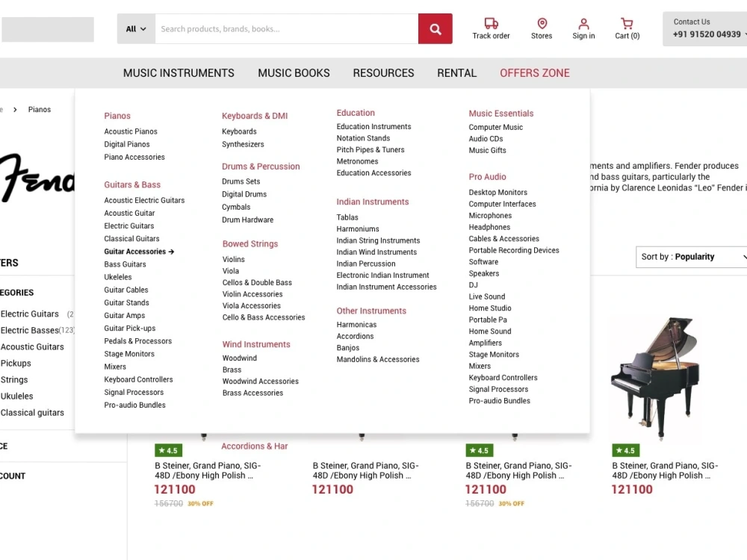The height and width of the screenshot is (560, 747).
Task: Go to Digital Drums
Action: click(244, 194)
